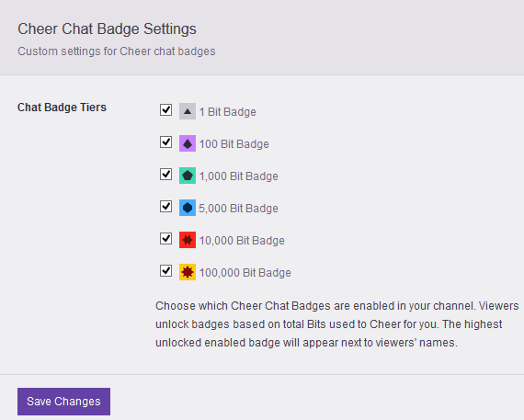Click the gray triangle 1 Bit badge icon
This screenshot has height=420, width=524.
188,111
